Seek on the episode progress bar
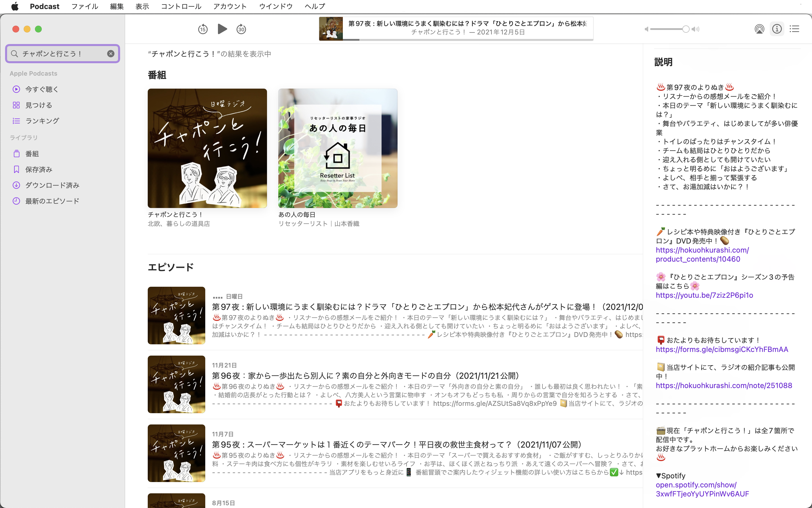This screenshot has height=508, width=812. [468, 40]
